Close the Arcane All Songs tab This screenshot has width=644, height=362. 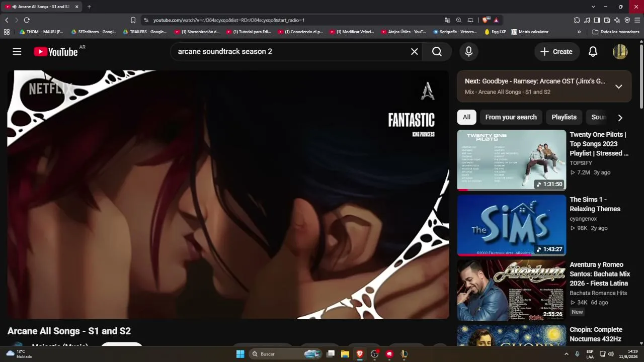[77, 7]
